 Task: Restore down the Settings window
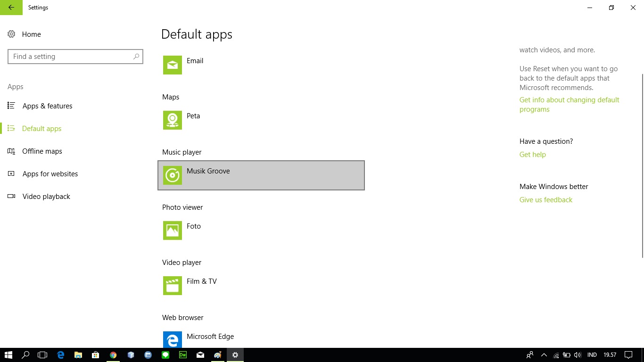tap(611, 8)
